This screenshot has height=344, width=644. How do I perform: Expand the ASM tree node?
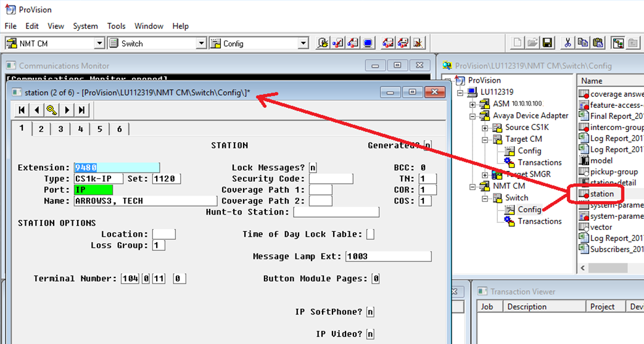(x=473, y=105)
